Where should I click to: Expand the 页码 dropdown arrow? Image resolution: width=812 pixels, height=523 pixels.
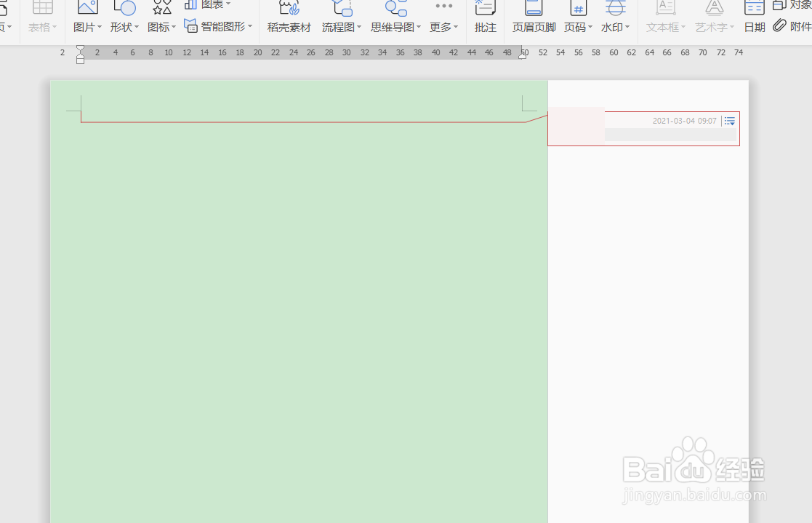(590, 27)
